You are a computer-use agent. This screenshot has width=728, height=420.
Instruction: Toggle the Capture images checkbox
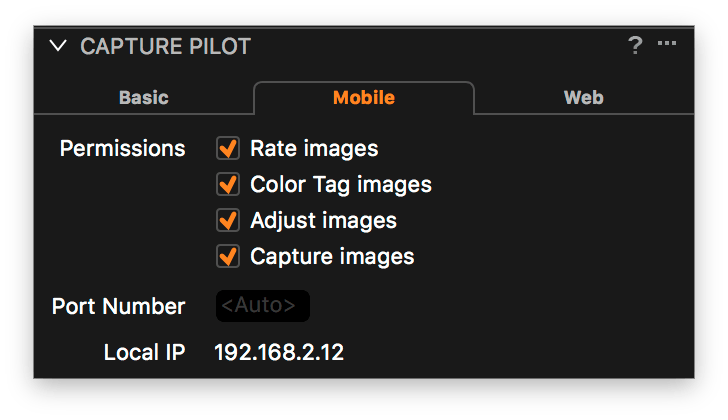pyautogui.click(x=228, y=256)
